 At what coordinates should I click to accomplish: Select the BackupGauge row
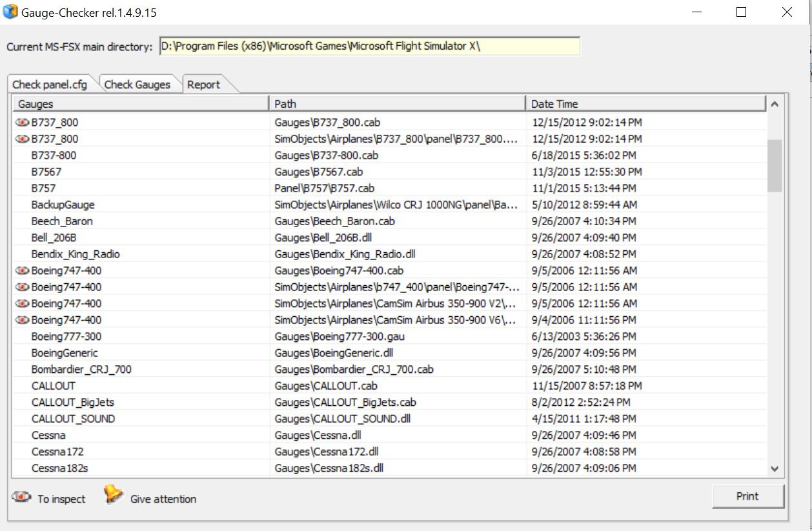(x=390, y=205)
